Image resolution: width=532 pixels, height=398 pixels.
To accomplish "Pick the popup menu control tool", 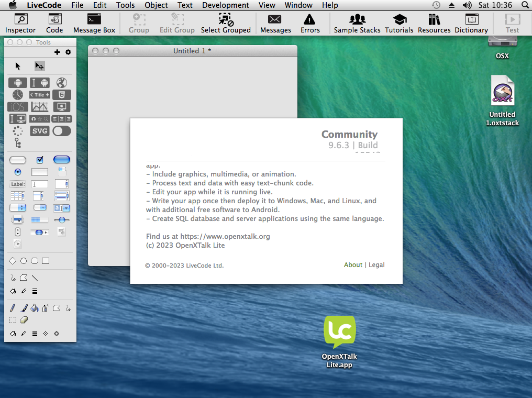I will tap(18, 220).
